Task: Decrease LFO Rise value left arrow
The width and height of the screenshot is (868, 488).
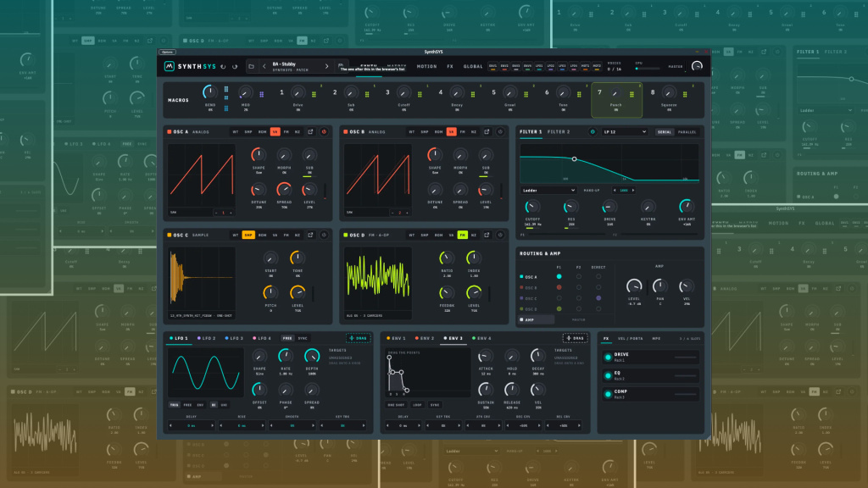Action: point(221,425)
